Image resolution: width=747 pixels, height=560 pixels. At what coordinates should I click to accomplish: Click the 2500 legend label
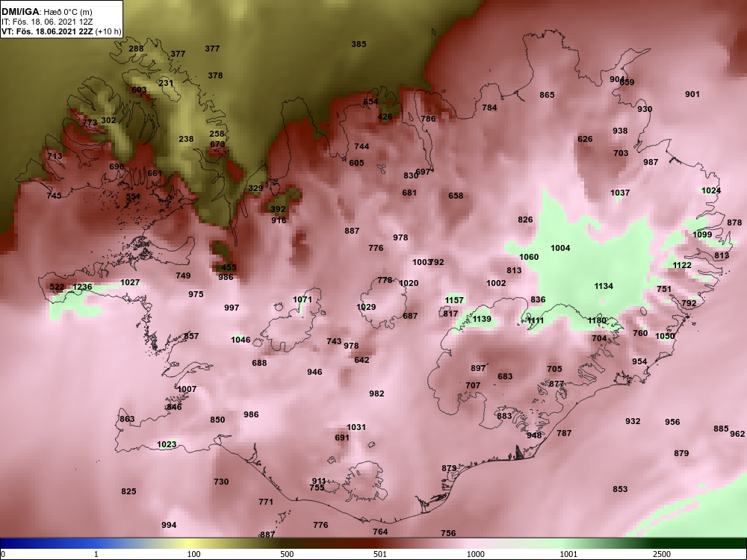pos(661,554)
